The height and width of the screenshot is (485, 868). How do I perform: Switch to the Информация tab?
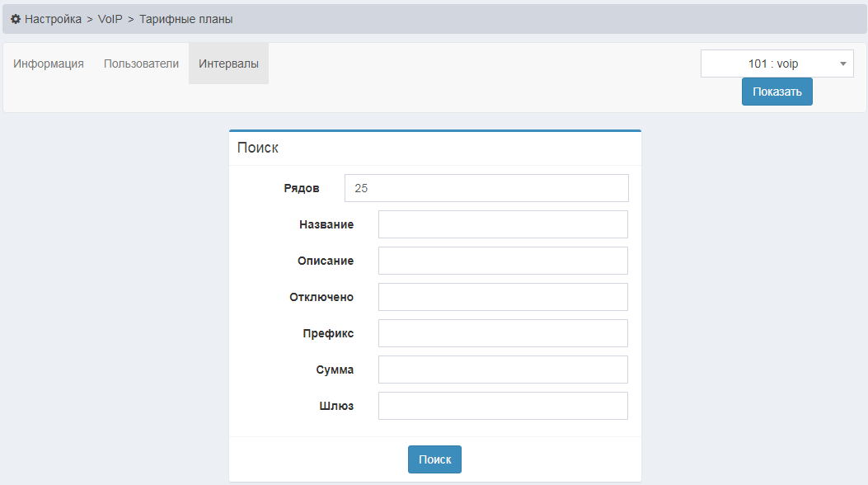click(x=49, y=64)
